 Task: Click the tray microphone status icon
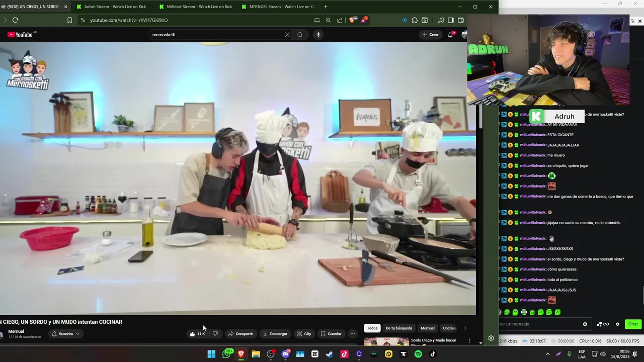click(570, 354)
